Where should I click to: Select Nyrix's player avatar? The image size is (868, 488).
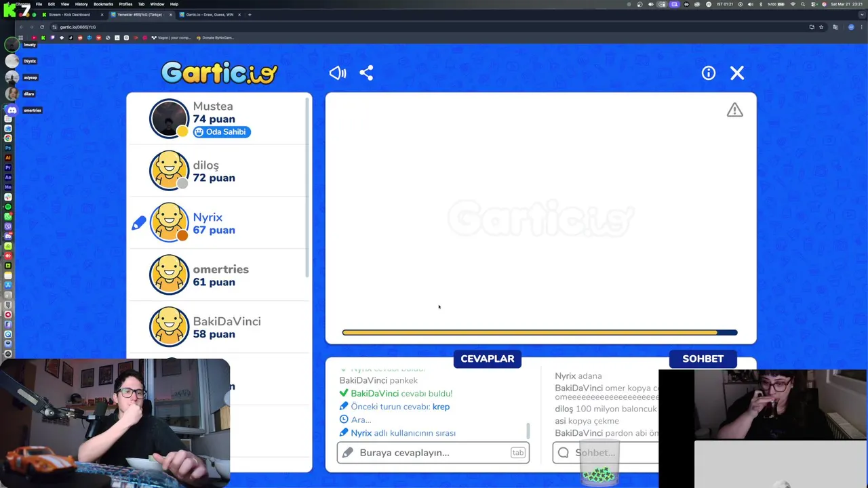pos(169,222)
